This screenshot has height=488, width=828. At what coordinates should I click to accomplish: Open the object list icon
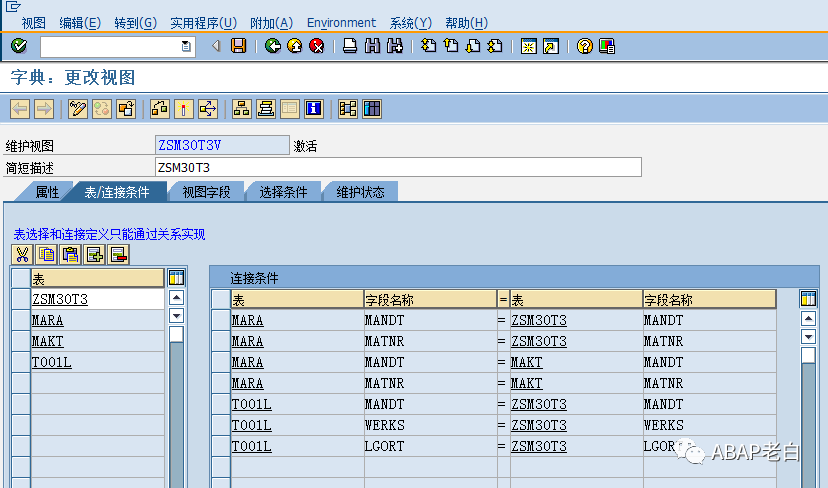tap(266, 109)
